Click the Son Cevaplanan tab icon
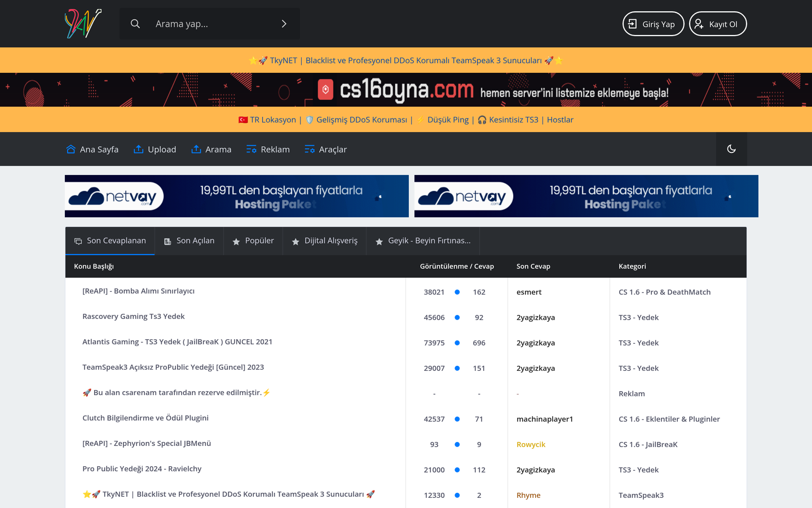This screenshot has width=812, height=508. (x=78, y=242)
